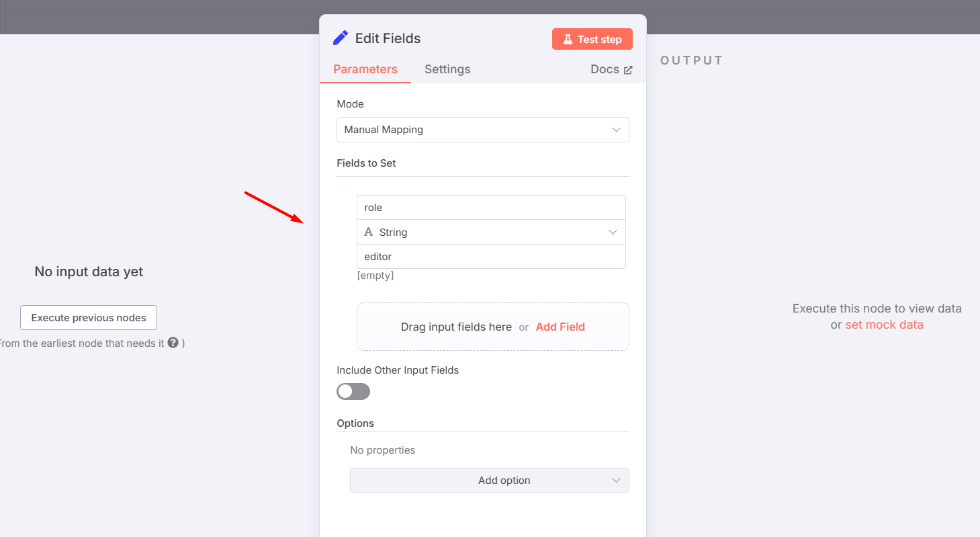Click the editor value input field

pos(491,257)
